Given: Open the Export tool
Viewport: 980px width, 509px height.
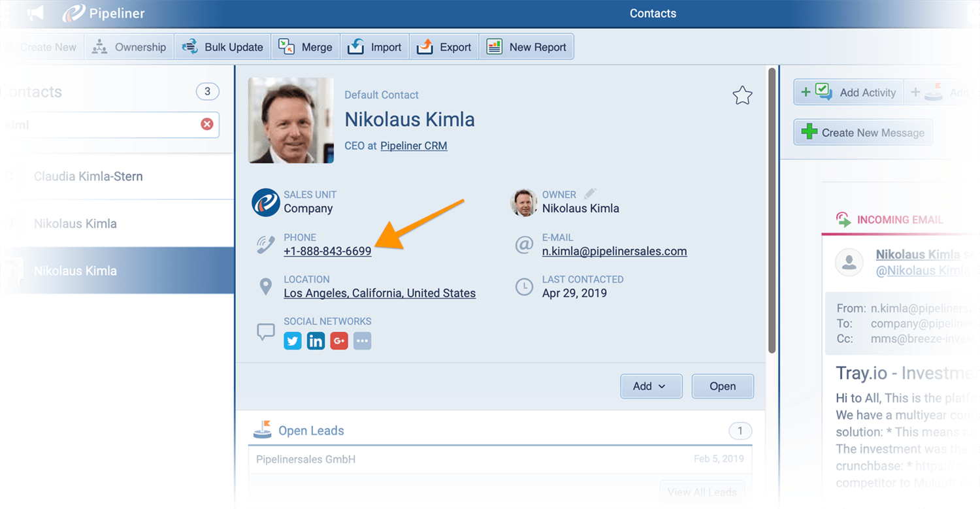Looking at the screenshot, I should 444,46.
